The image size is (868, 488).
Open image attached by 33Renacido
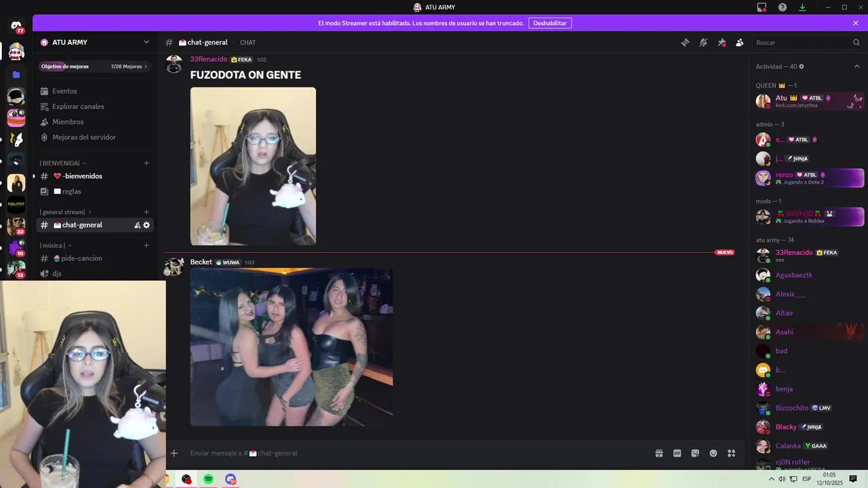click(253, 166)
